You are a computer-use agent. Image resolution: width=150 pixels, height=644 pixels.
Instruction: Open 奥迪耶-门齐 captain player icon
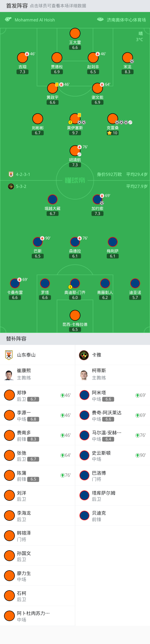75,283
